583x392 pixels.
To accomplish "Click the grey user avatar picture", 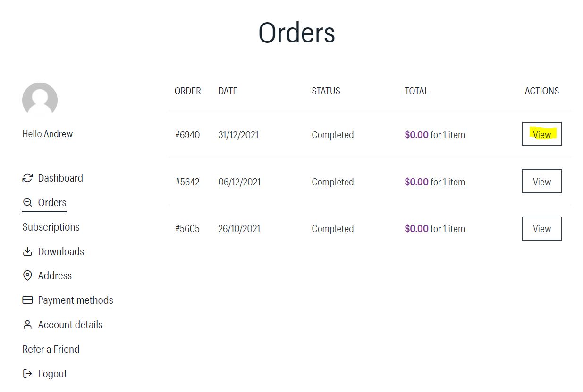I will [40, 100].
